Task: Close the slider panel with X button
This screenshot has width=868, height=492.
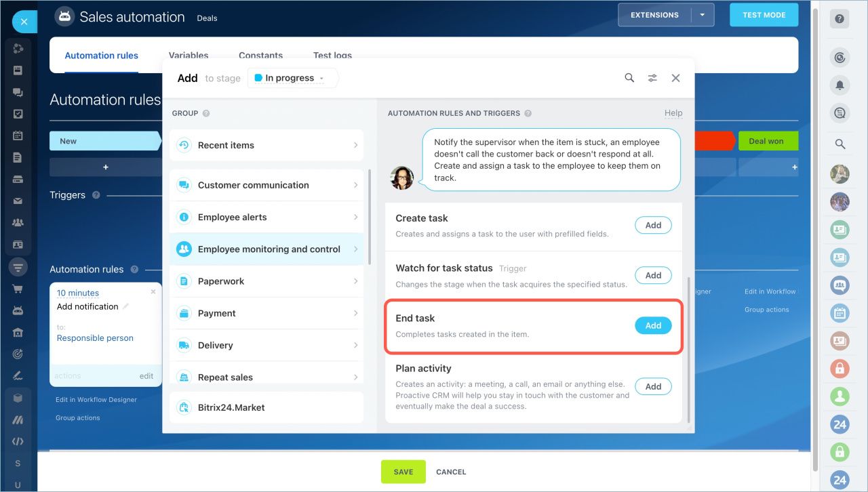Action: click(x=24, y=22)
